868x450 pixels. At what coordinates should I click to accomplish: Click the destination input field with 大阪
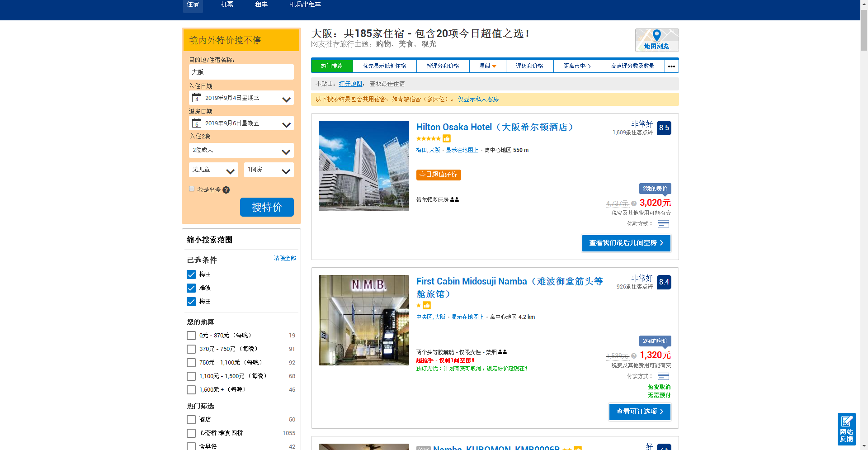tap(241, 72)
